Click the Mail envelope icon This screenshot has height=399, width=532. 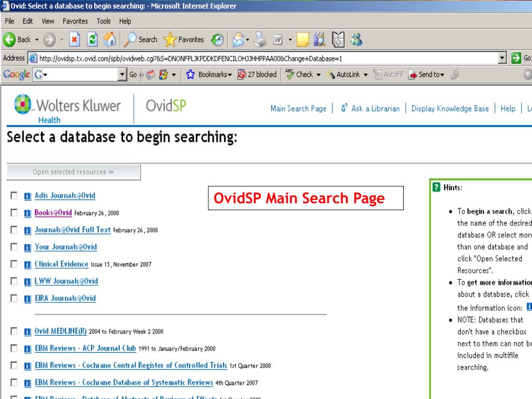(238, 40)
